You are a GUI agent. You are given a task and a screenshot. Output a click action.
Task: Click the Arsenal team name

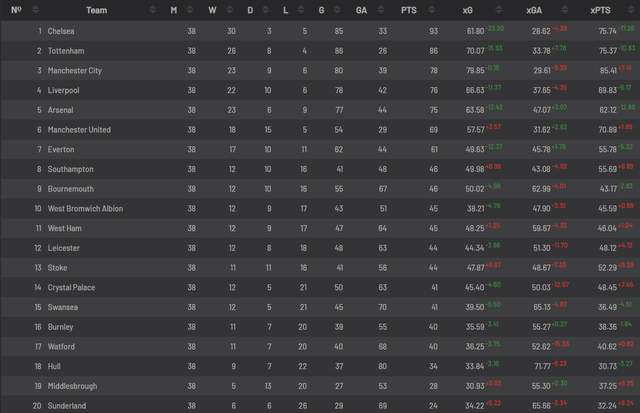[63, 110]
